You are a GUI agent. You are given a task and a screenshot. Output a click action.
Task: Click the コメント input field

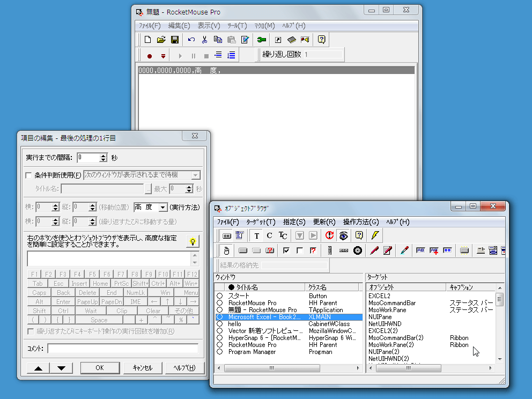(123, 349)
